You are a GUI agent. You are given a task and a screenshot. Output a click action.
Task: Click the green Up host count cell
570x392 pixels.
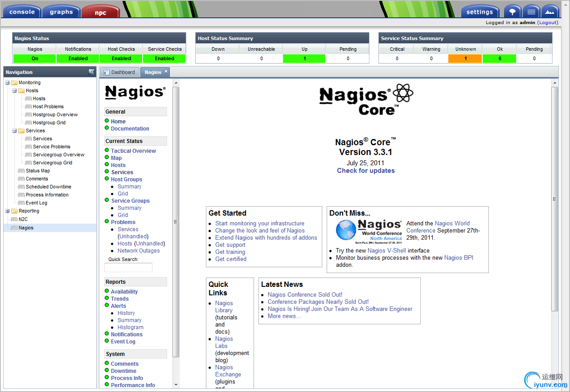304,58
